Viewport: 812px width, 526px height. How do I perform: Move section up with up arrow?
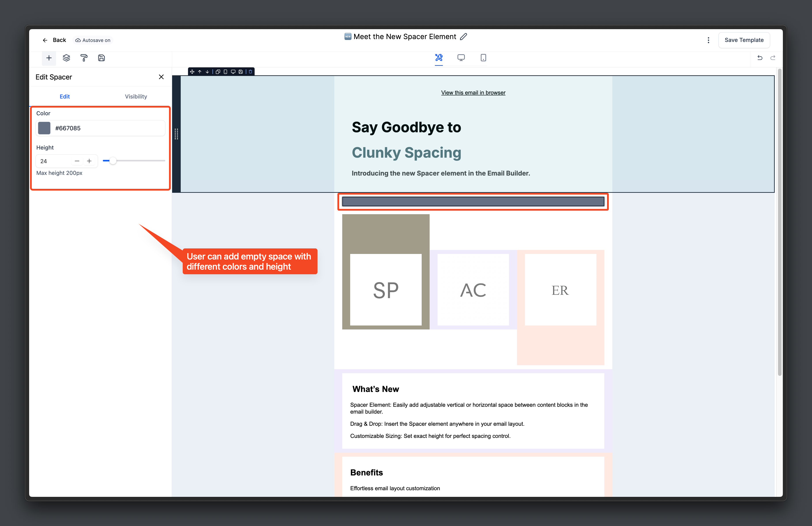200,72
